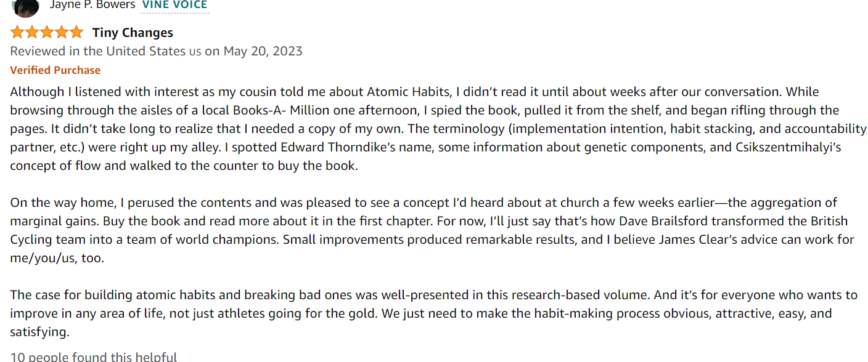Image resolution: width=868 pixels, height=362 pixels.
Task: Click the review date May 20, 2023
Action: click(263, 51)
